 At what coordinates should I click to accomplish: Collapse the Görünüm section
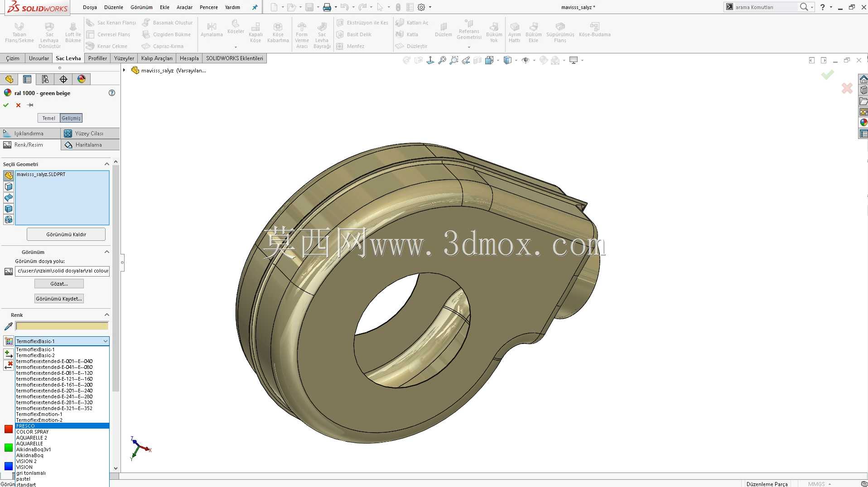pyautogui.click(x=107, y=252)
